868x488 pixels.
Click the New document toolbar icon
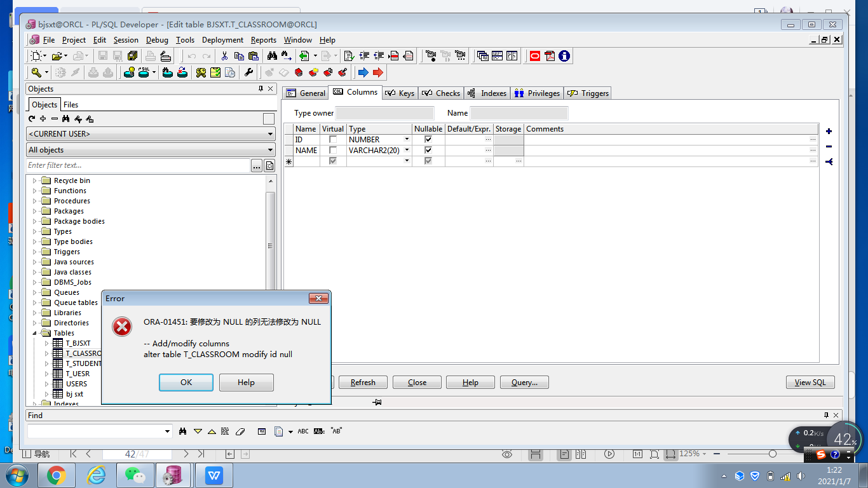click(x=37, y=56)
